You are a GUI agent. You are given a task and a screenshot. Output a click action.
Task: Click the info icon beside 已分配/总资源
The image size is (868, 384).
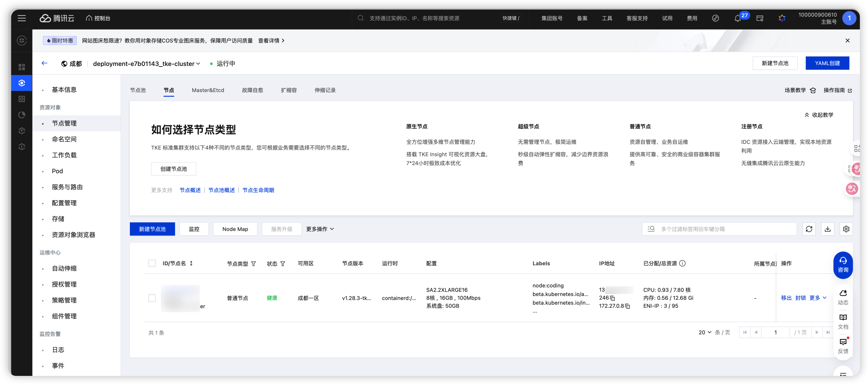click(682, 263)
